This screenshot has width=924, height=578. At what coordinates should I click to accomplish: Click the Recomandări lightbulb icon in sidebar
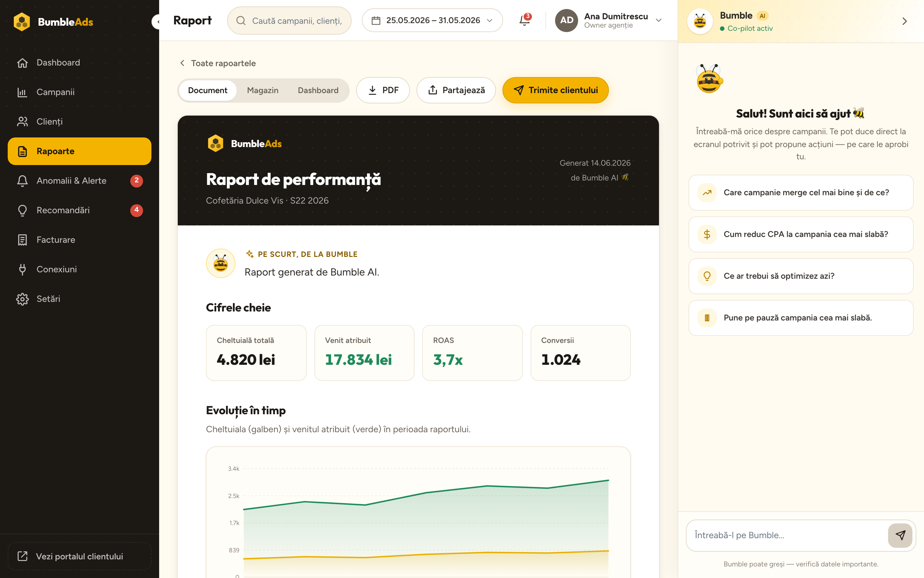coord(22,210)
